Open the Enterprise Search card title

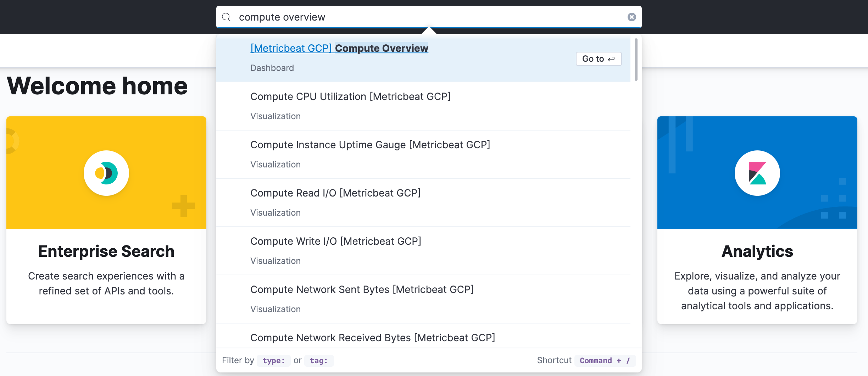click(106, 251)
